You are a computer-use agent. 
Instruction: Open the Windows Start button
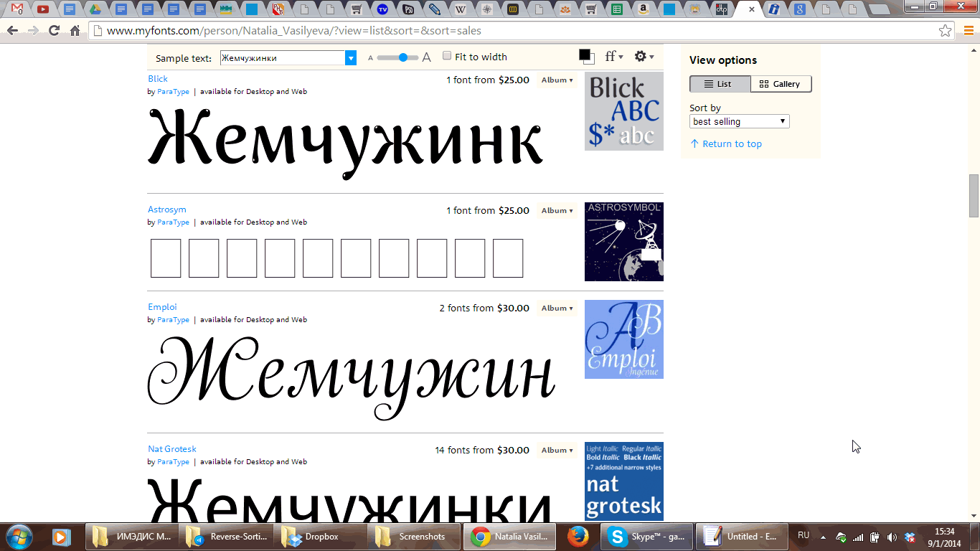click(x=19, y=536)
